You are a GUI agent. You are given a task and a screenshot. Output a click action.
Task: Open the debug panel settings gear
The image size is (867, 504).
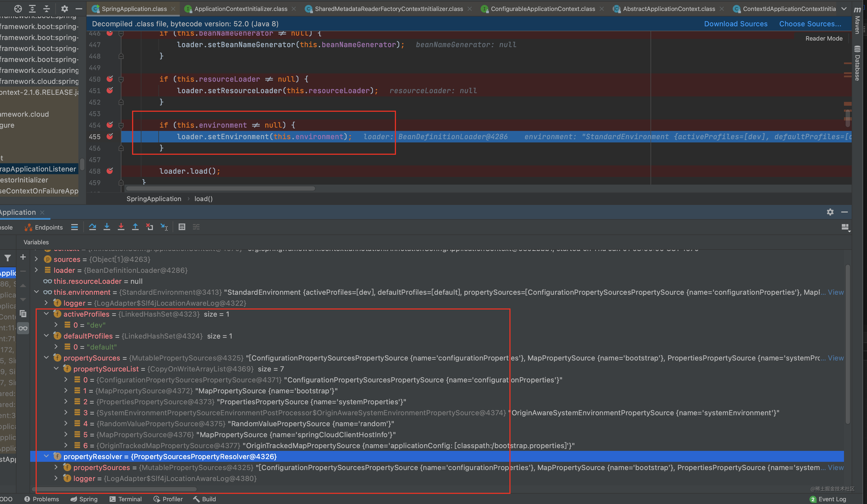[x=830, y=212]
